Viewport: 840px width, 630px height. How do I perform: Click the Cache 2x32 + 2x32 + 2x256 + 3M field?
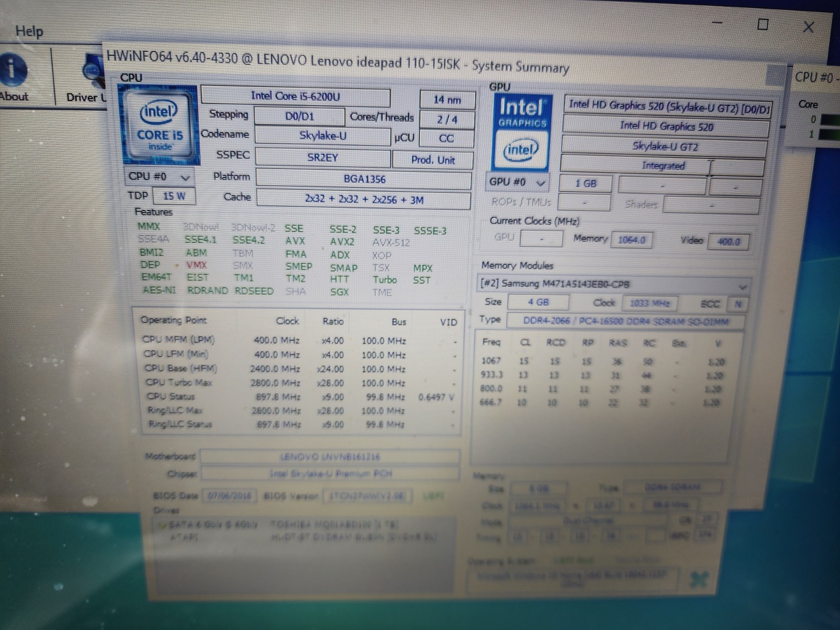(x=363, y=199)
